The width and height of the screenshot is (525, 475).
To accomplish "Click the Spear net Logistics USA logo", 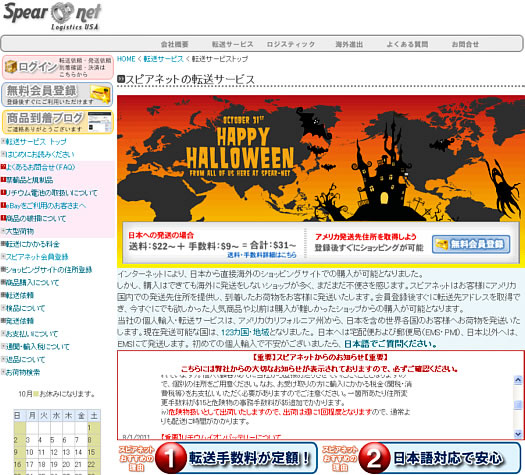I will tap(52, 16).
